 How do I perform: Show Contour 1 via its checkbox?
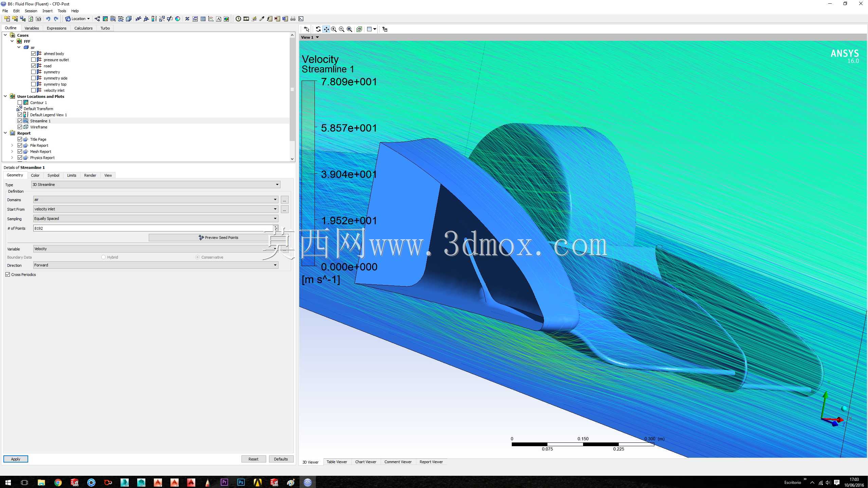(20, 103)
